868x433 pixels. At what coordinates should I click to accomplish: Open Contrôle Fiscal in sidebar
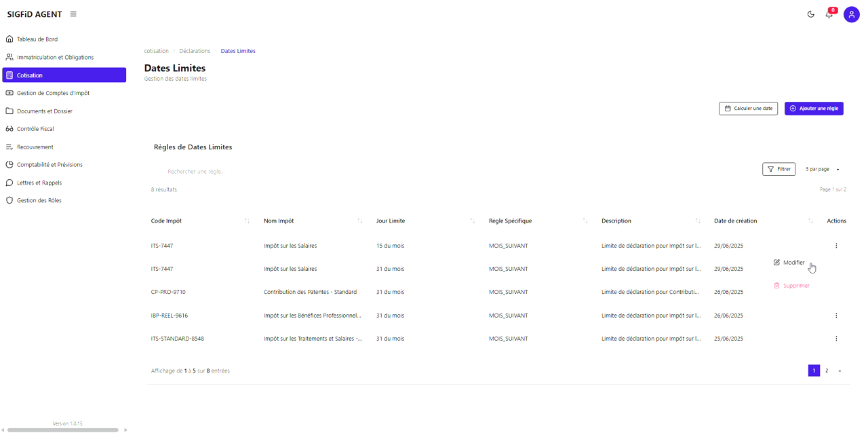tap(35, 129)
